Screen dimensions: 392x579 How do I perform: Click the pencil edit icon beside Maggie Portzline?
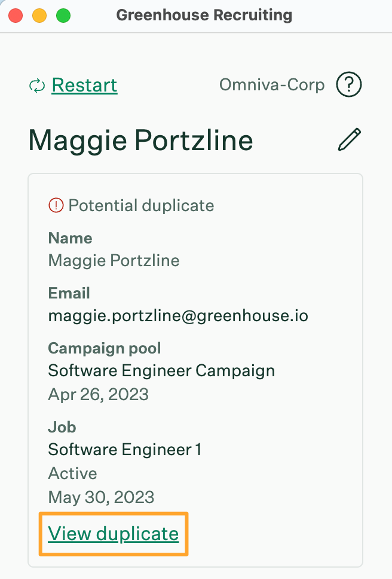[349, 139]
